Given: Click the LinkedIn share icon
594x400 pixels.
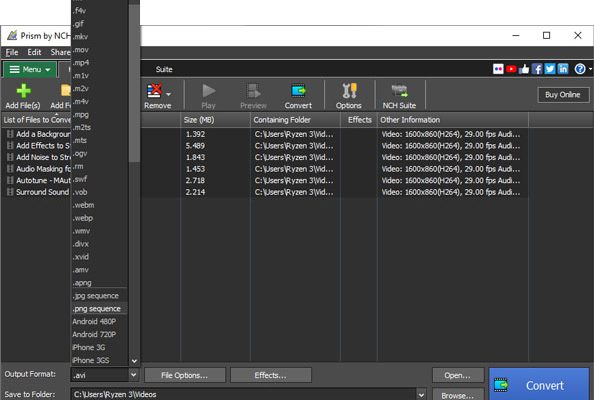Looking at the screenshot, I should coord(563,69).
